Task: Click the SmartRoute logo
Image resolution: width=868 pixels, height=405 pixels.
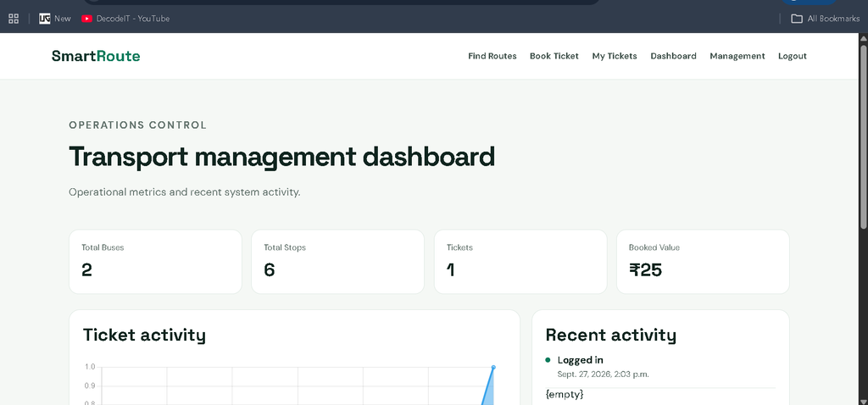Action: [x=96, y=56]
